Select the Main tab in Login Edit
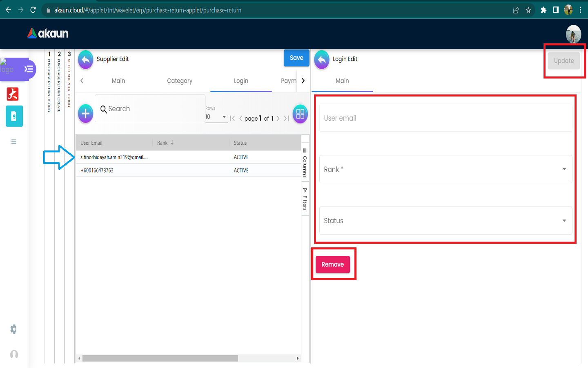 pyautogui.click(x=342, y=81)
